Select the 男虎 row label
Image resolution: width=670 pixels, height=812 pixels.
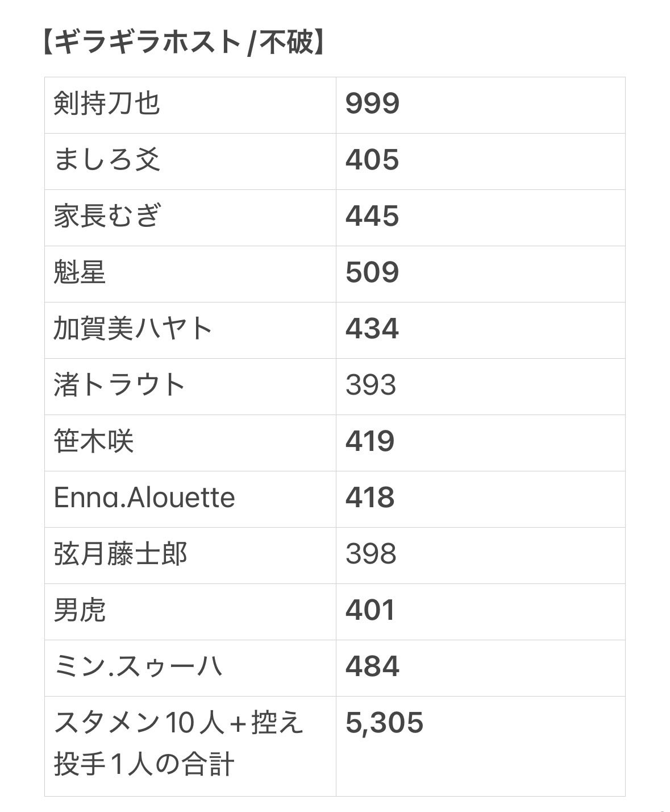(190, 612)
